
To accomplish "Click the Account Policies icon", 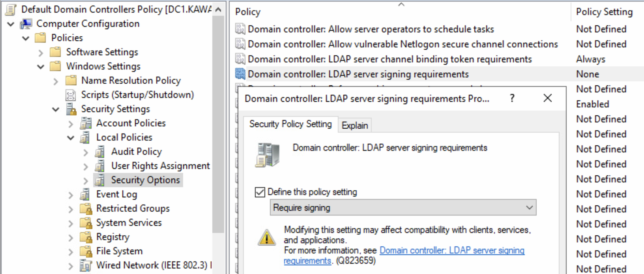I will click(86, 123).
